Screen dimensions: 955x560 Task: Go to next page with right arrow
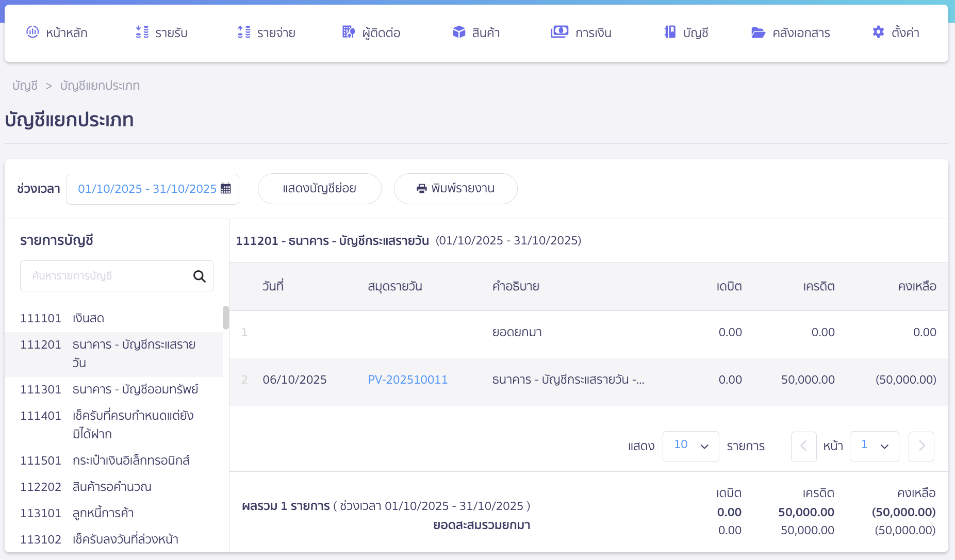point(921,446)
